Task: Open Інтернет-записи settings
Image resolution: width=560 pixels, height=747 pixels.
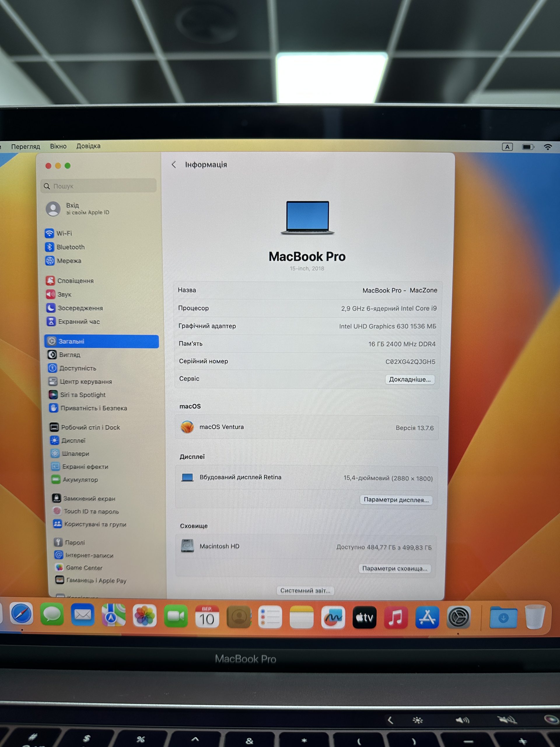Action: coord(84,555)
